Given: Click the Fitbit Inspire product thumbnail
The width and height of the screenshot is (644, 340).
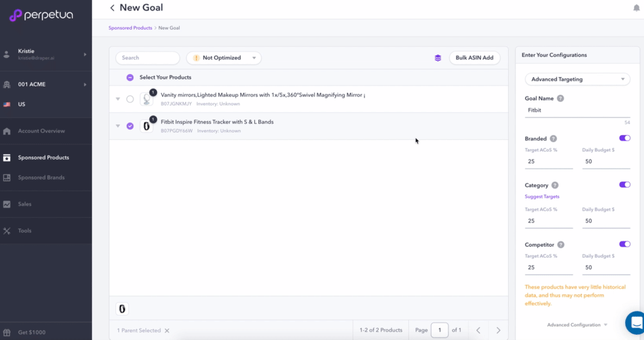Looking at the screenshot, I should pyautogui.click(x=146, y=126).
